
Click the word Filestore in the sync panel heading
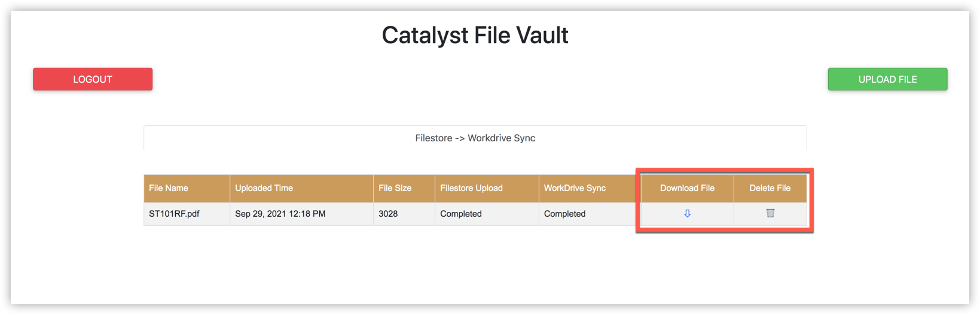click(x=433, y=138)
